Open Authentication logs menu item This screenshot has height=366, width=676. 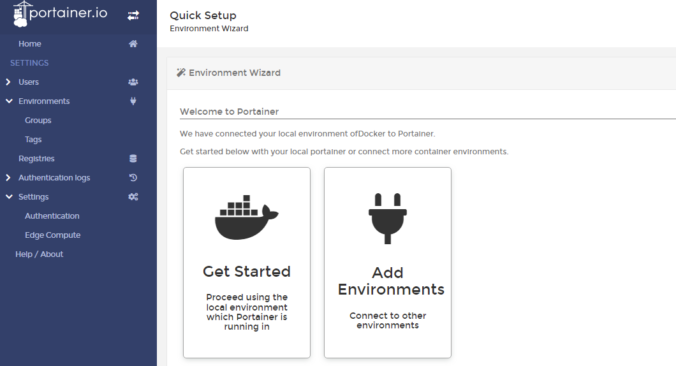(54, 178)
